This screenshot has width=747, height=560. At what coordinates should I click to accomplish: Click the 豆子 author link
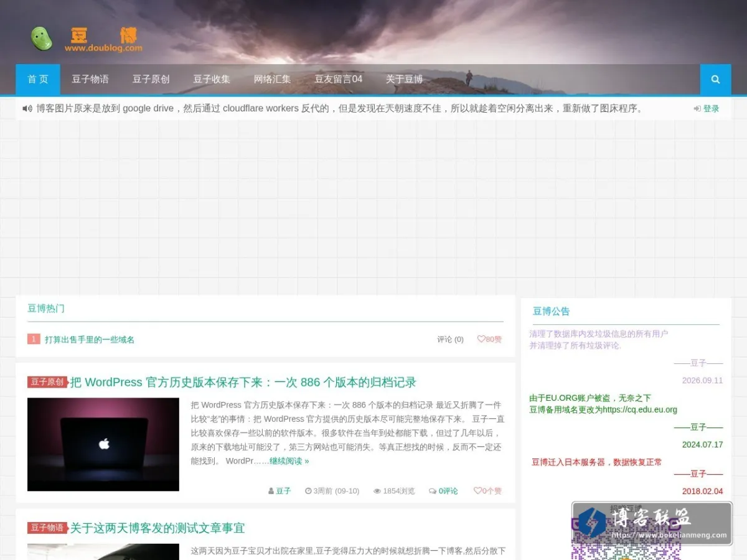(283, 491)
